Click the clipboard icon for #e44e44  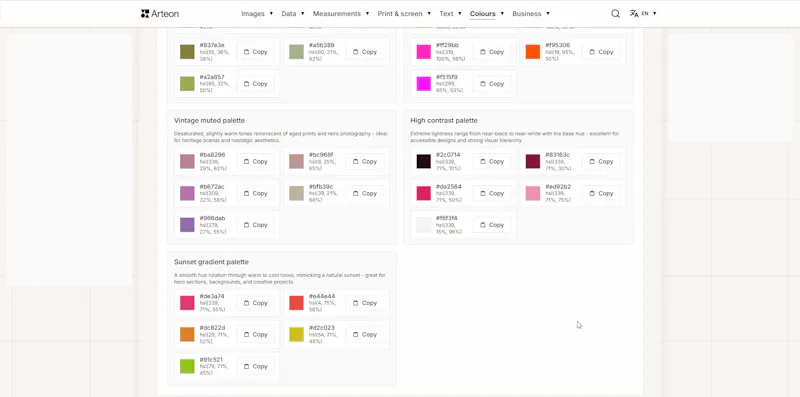[356, 303]
